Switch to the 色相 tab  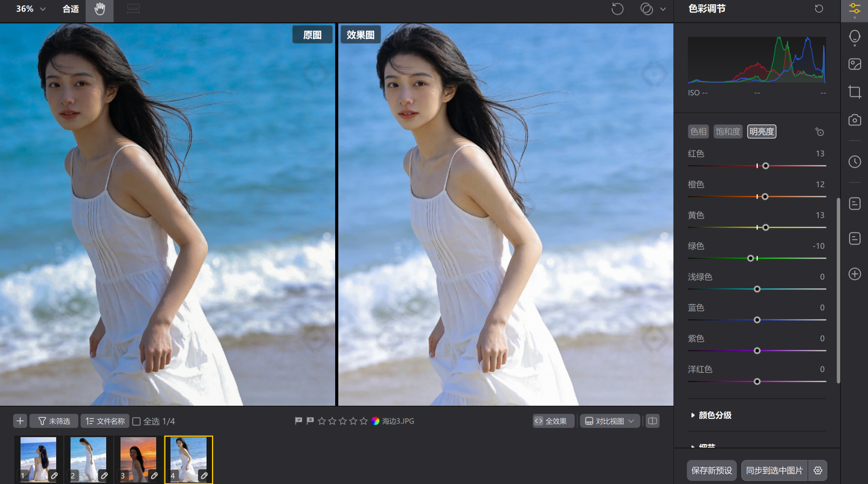tap(698, 132)
